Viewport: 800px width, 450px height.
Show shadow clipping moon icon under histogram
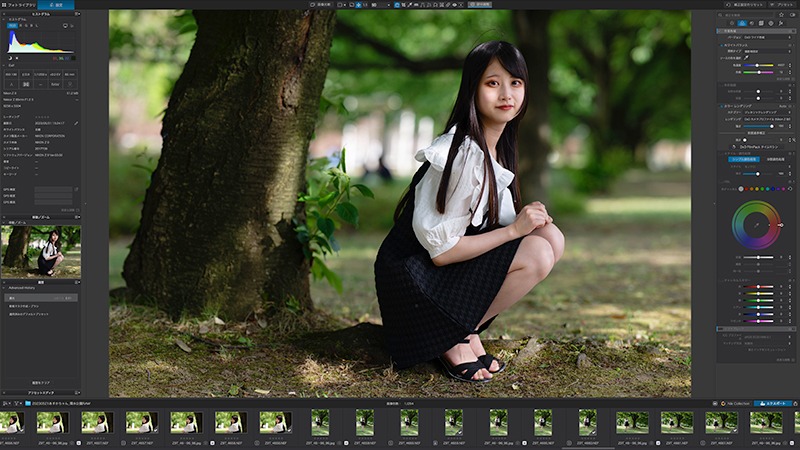coord(10,58)
